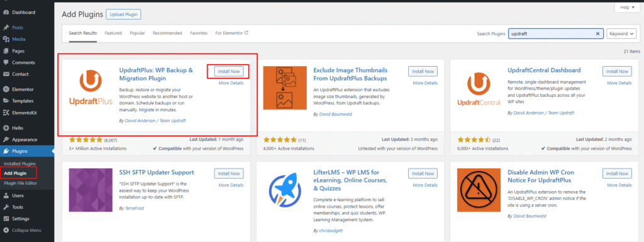Click the Comments bubble icon
644x242 pixels.
pyautogui.click(x=6, y=63)
